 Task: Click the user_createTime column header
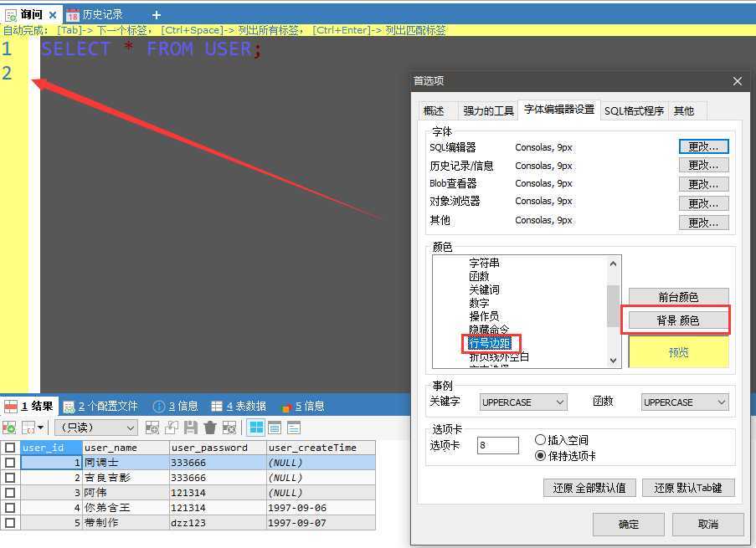tap(321, 448)
